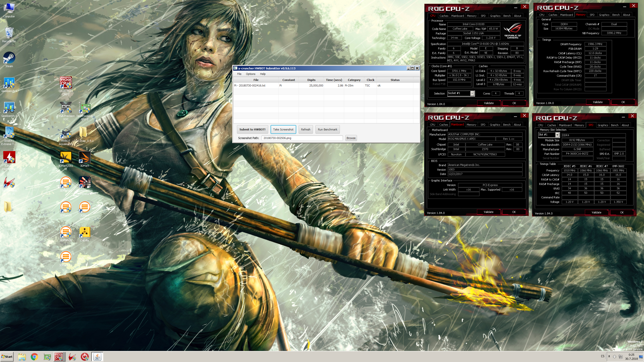Click OK in the SPD tab window
Viewport: 644px width, 362px height.
(622, 212)
